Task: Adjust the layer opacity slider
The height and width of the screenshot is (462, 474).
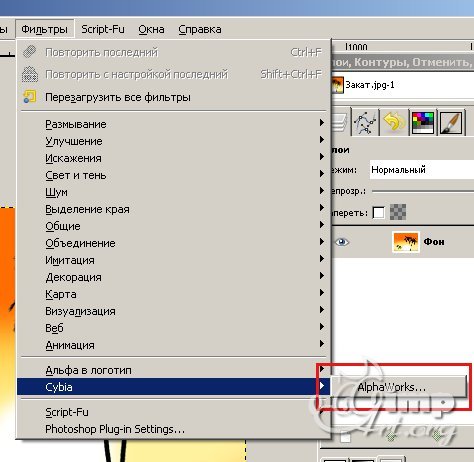Action: coord(423,191)
